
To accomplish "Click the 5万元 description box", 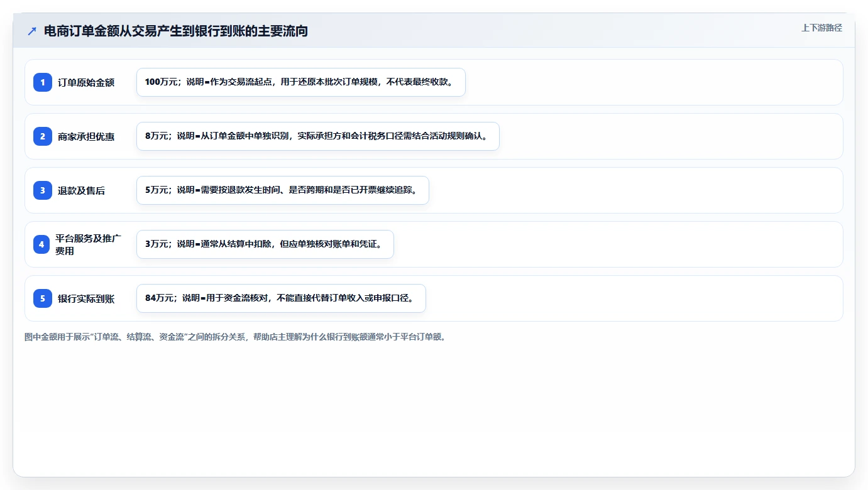I will (283, 190).
